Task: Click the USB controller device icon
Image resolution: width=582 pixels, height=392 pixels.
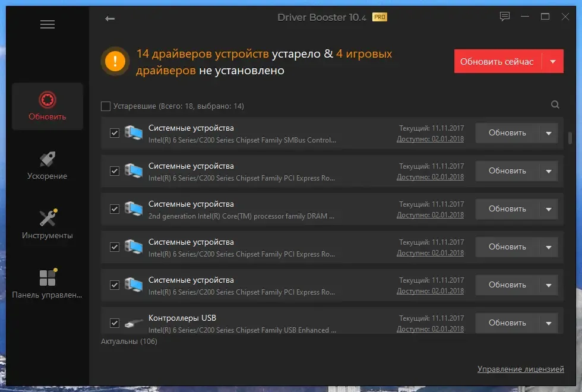Action: (134, 323)
